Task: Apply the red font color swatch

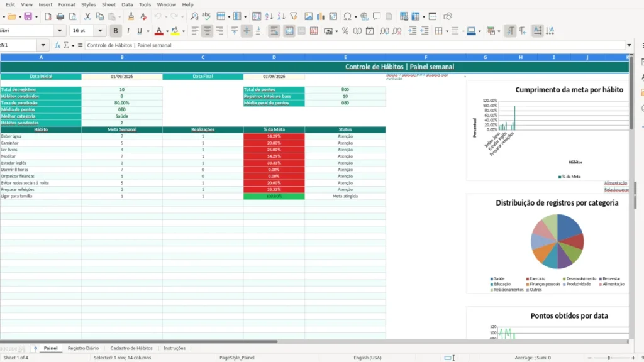Action: (x=158, y=31)
